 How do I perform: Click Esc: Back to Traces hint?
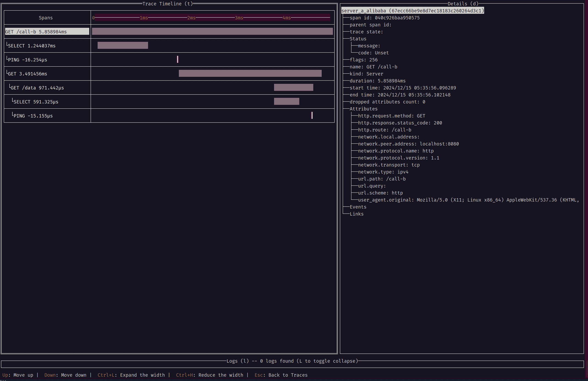pyautogui.click(x=281, y=375)
